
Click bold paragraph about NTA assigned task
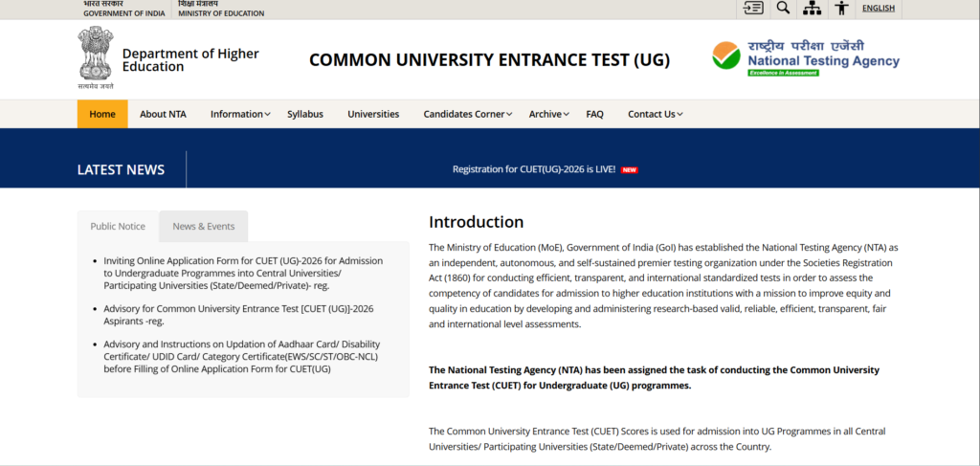[654, 377]
